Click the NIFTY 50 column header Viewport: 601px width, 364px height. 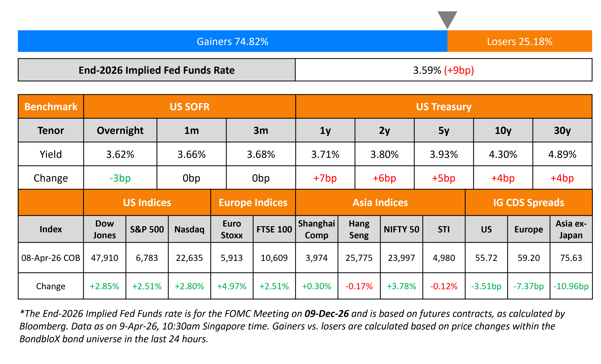[401, 229]
